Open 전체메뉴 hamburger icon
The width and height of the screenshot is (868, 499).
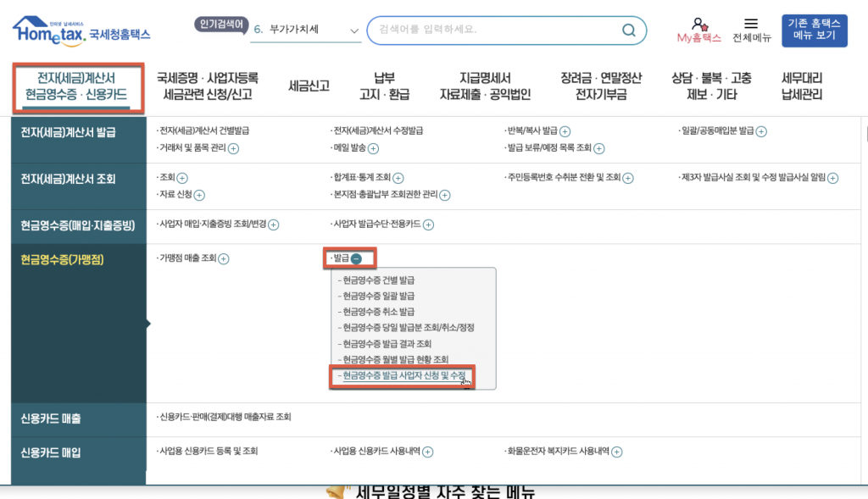(751, 23)
